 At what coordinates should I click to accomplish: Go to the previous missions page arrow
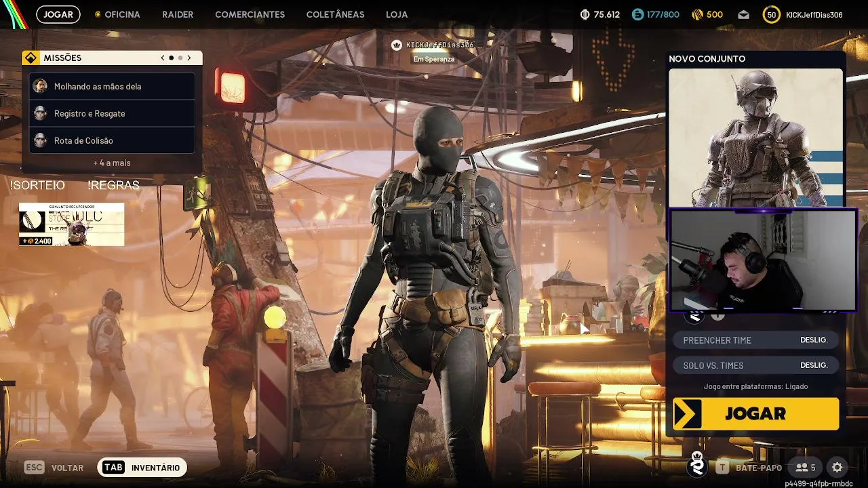[x=163, y=58]
